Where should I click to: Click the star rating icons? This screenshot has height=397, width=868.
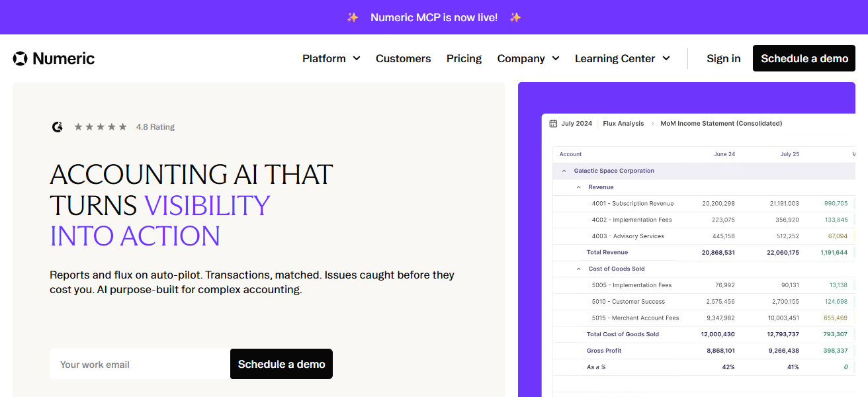pos(100,126)
